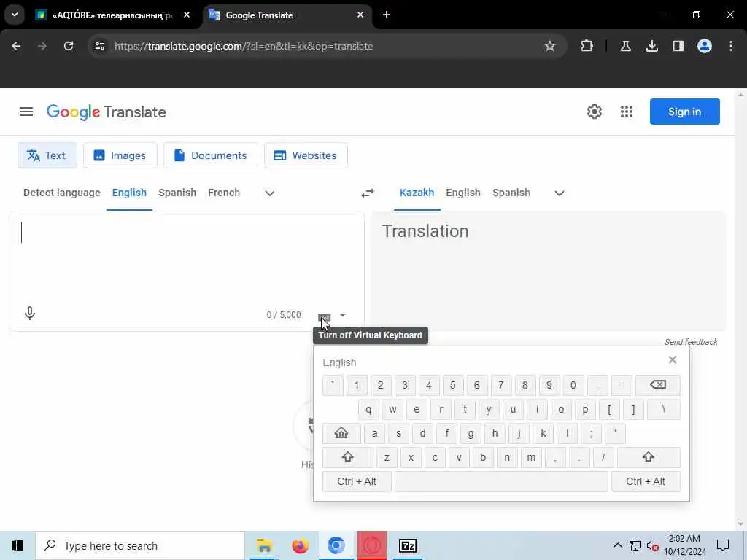
Task: Open the browser extensions menu
Action: (587, 46)
